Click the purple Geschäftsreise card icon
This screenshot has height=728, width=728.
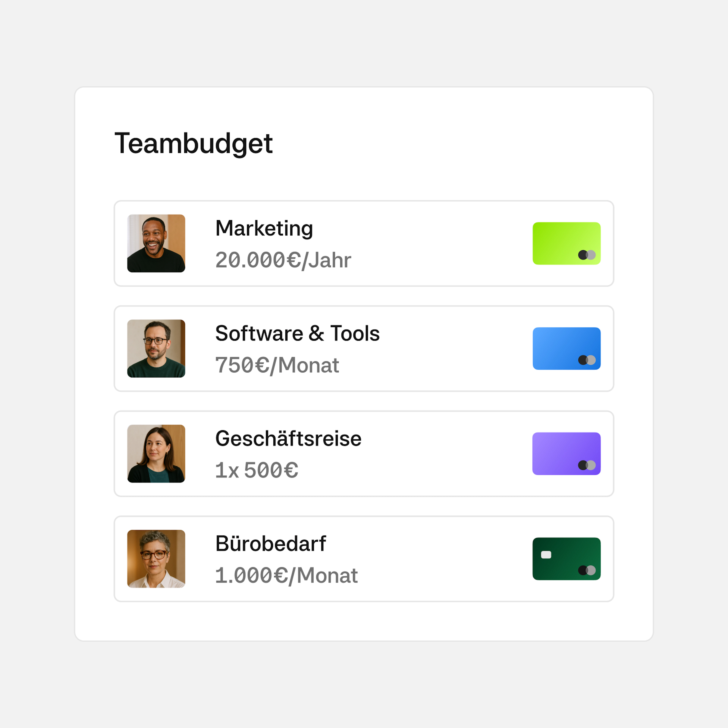point(566,454)
